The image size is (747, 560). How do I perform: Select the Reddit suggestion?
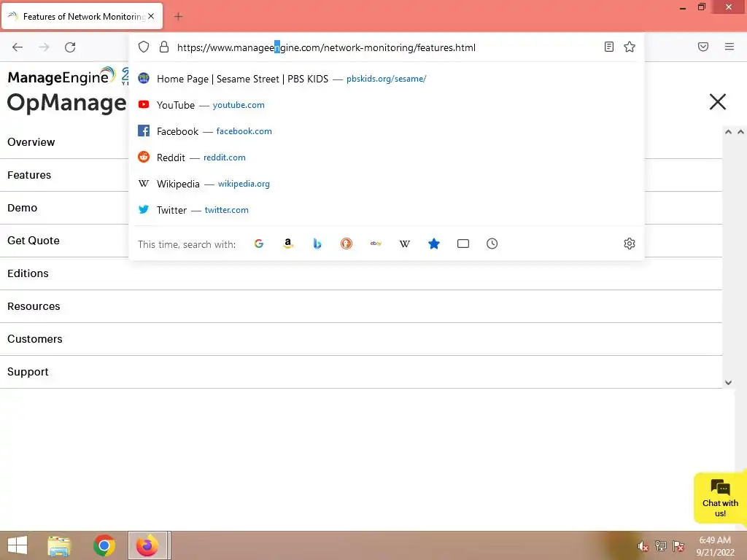coord(387,157)
